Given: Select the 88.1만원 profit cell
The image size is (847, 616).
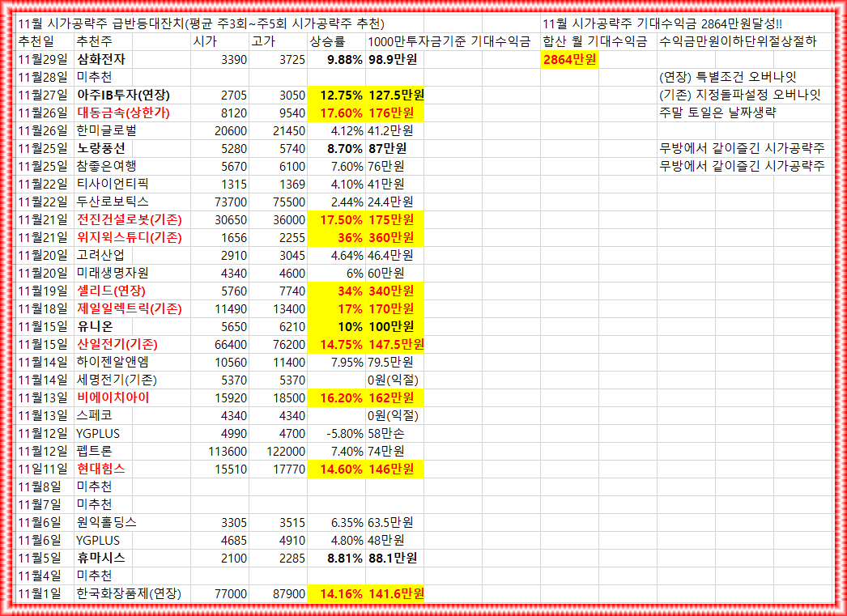Looking at the screenshot, I should click(x=395, y=558).
